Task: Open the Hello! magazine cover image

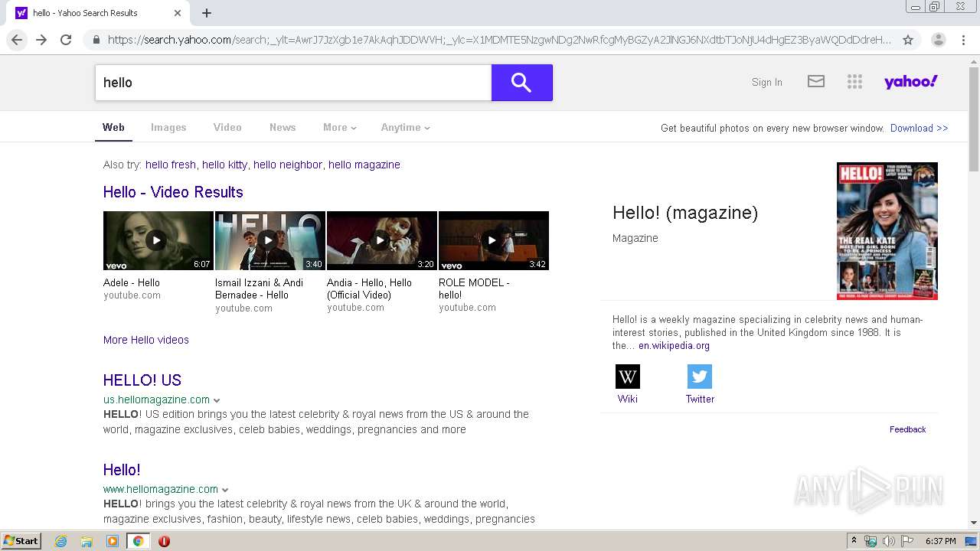Action: coord(887,230)
